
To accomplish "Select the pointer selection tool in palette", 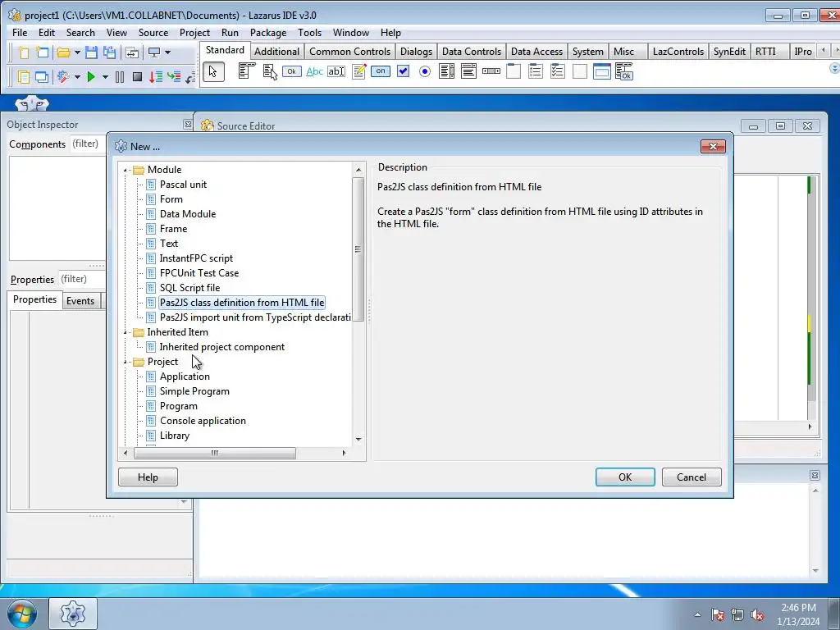I will coord(213,72).
